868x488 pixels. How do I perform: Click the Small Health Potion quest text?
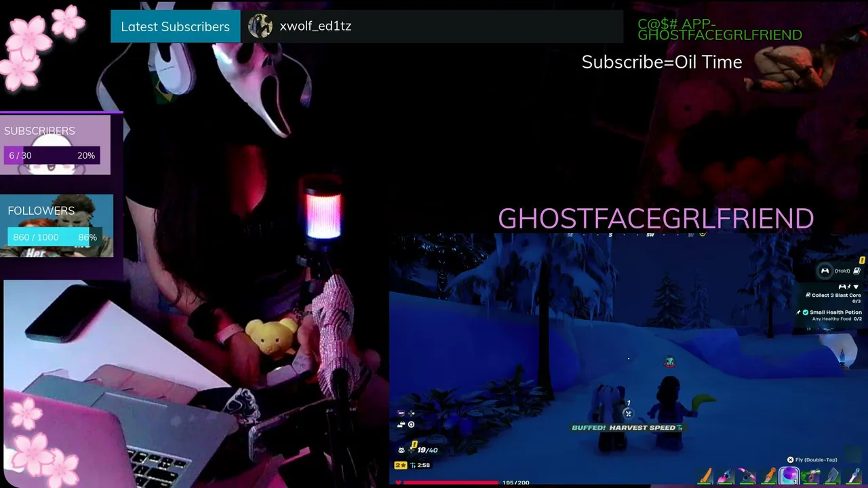[x=836, y=312]
